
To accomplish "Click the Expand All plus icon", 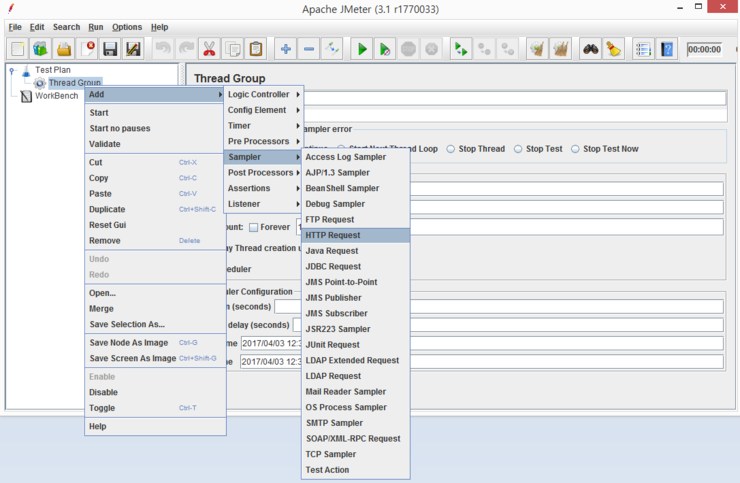I will [x=286, y=49].
